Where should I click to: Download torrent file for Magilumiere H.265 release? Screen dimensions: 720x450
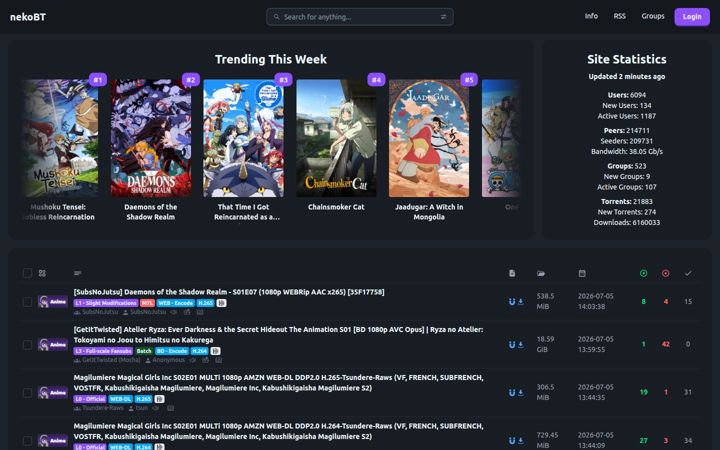(521, 393)
